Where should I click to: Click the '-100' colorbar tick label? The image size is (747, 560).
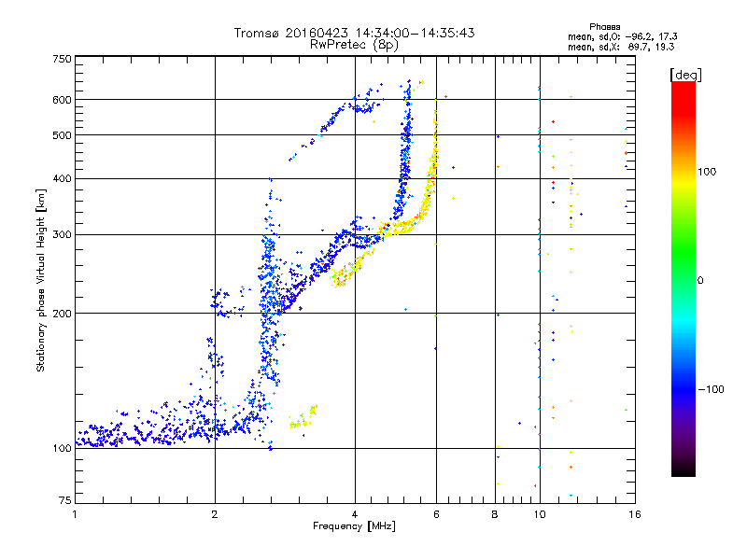point(711,389)
